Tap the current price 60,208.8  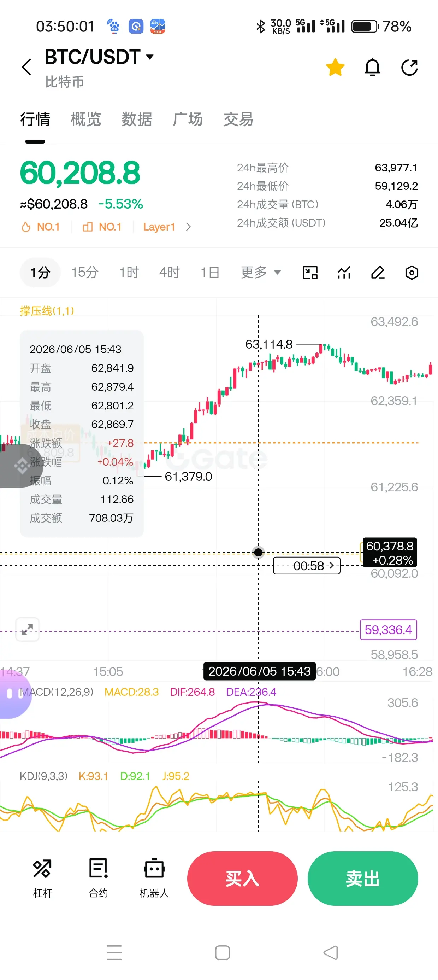pyautogui.click(x=80, y=173)
